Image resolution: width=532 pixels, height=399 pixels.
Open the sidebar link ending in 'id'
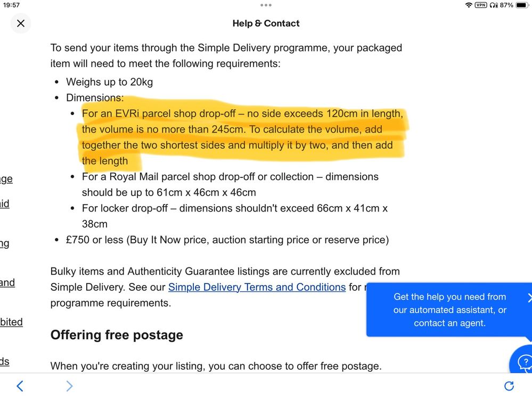coord(5,203)
